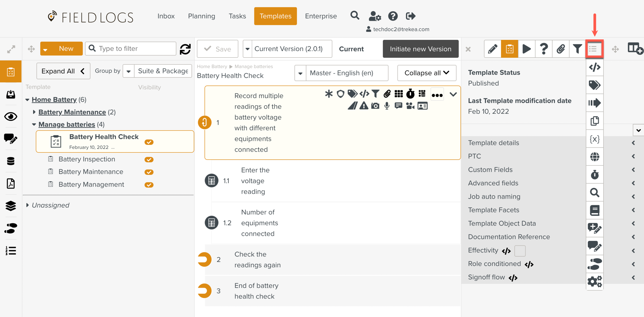Click the pencil edit mode icon
This screenshot has height=317, width=644.
(x=493, y=49)
